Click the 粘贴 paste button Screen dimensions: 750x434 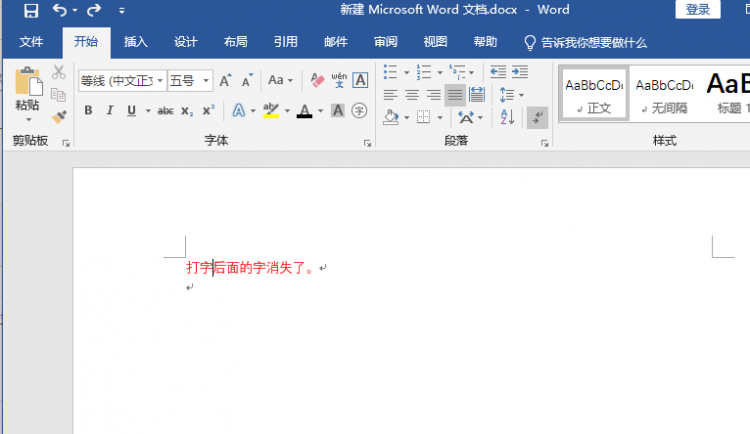pyautogui.click(x=28, y=88)
